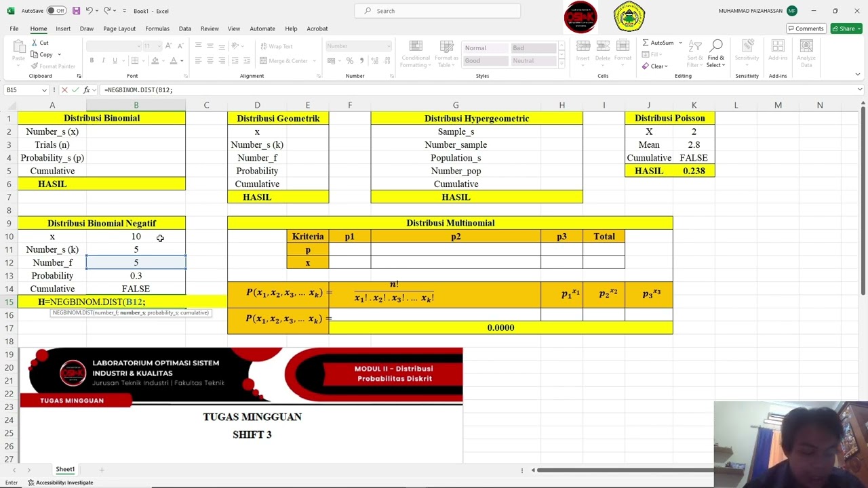Switch to the Data tab
Screen dimensions: 868x488
[184, 28]
